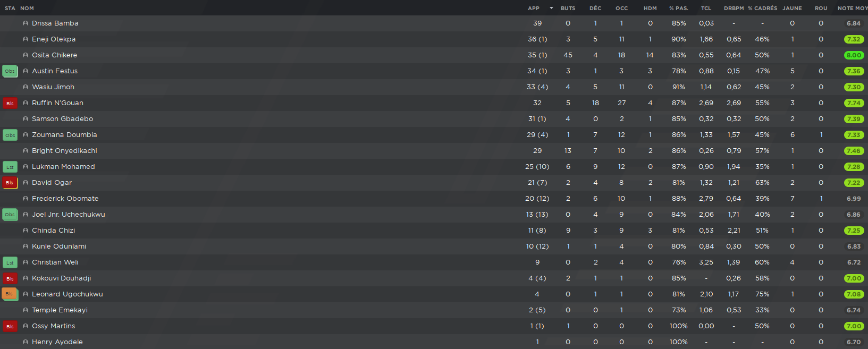This screenshot has height=349, width=868.
Task: Open Frederick Obomate's player profile
Action: (x=65, y=199)
